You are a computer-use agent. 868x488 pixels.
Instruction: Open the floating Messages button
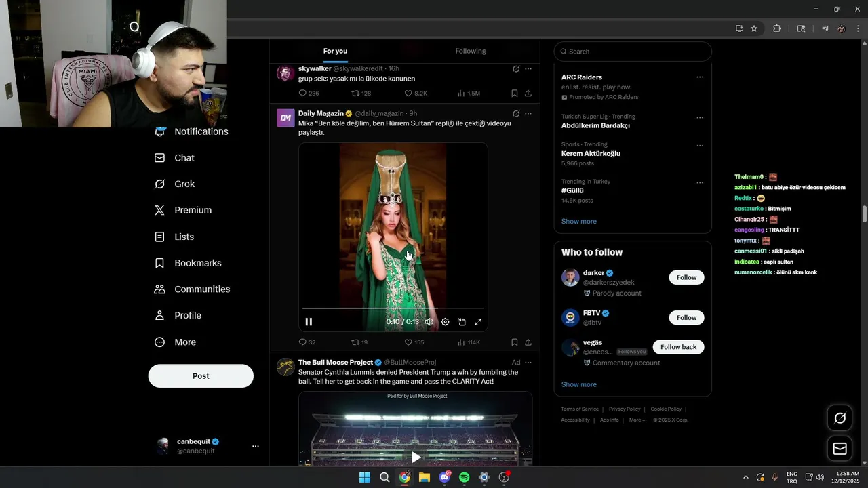click(840, 449)
